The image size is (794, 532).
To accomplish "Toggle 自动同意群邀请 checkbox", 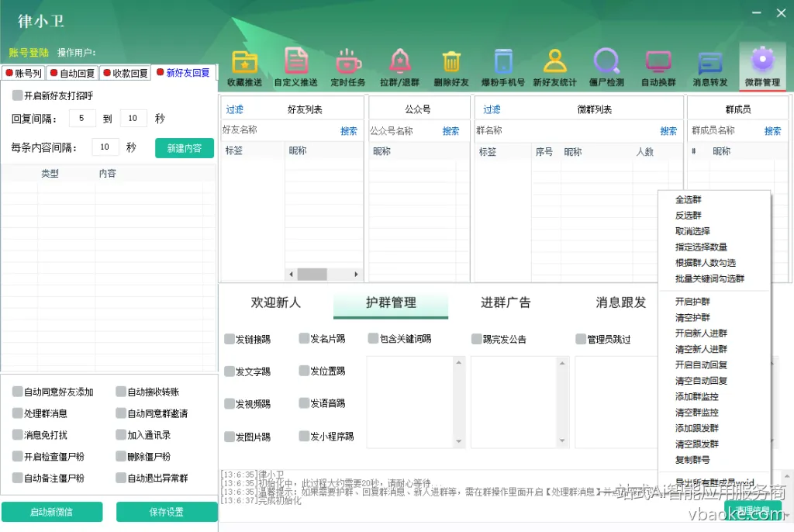I will (120, 413).
